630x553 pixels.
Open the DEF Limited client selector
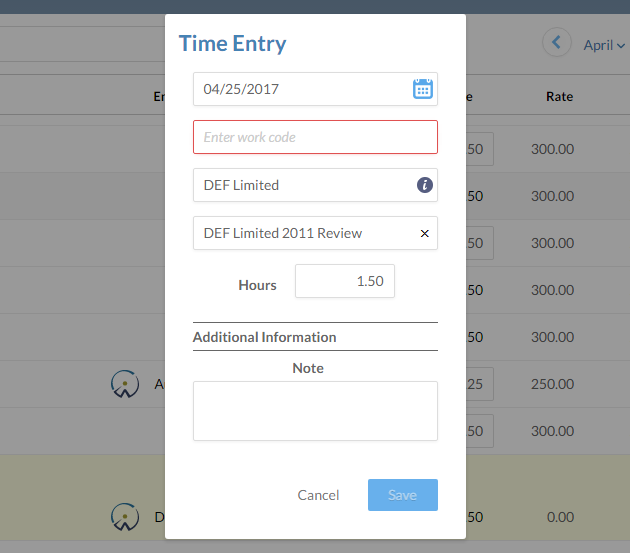pos(300,185)
